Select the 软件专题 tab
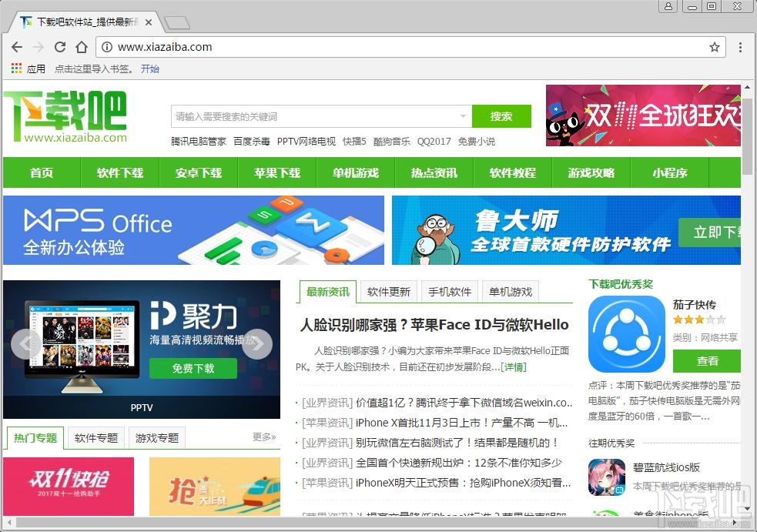 pyautogui.click(x=96, y=438)
